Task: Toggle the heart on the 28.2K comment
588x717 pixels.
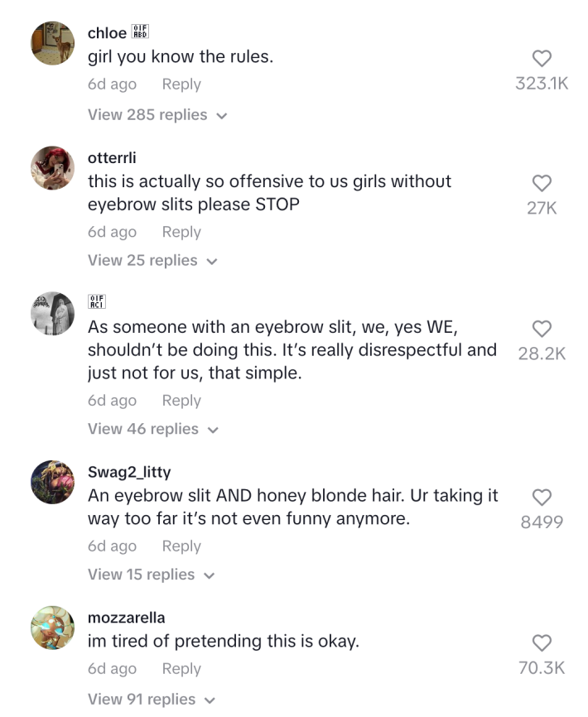Action: pyautogui.click(x=542, y=330)
